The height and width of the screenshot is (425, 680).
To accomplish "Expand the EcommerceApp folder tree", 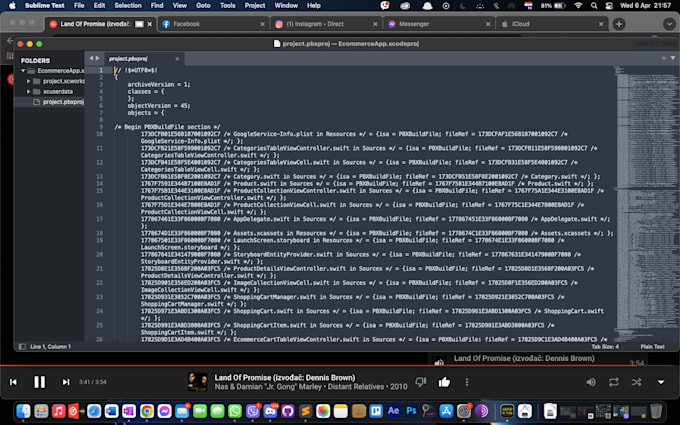I will point(23,71).
